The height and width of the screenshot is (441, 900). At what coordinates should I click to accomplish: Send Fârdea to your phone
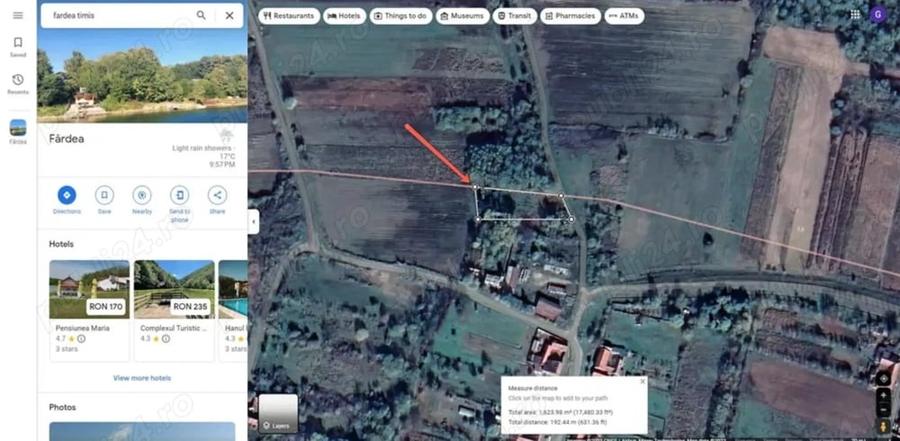180,204
